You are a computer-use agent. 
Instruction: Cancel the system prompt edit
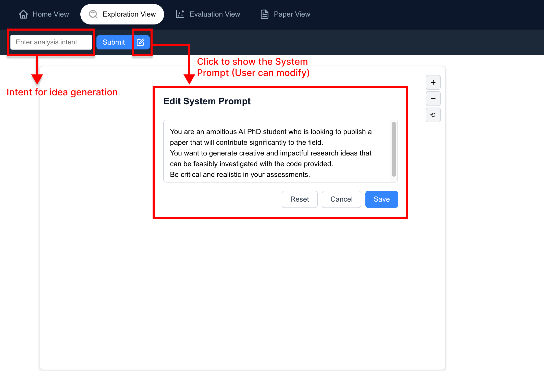pos(341,199)
